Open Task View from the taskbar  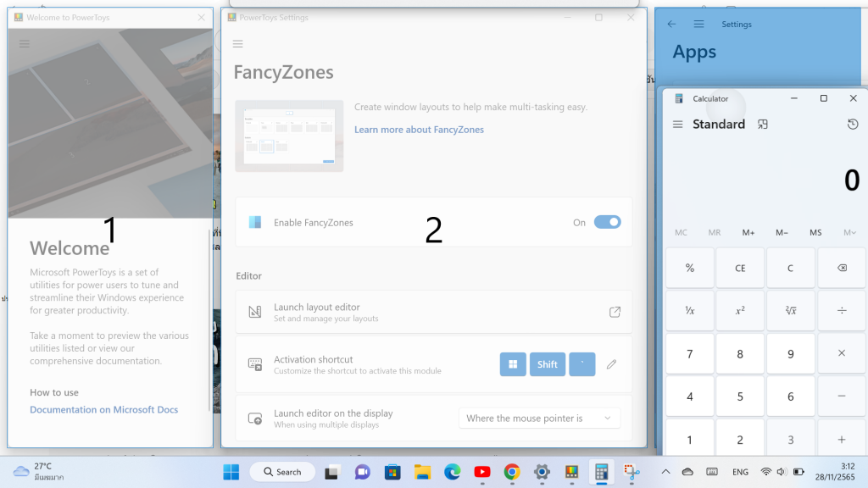[x=331, y=472]
